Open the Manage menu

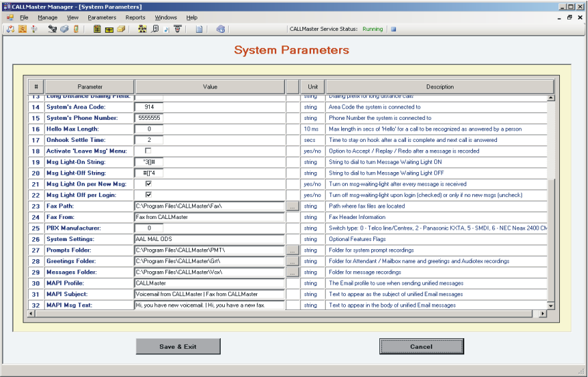[x=47, y=17]
